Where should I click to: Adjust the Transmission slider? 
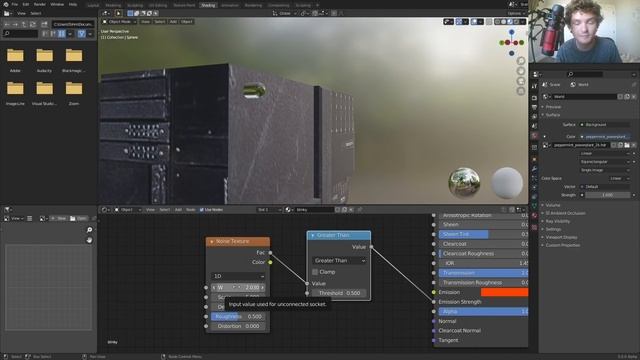pyautogui.click(x=483, y=273)
